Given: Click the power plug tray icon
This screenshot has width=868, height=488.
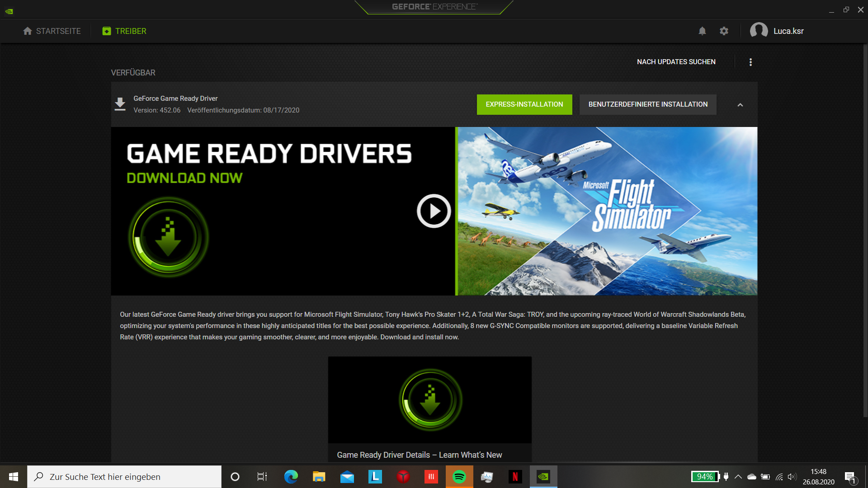Looking at the screenshot, I should (726, 477).
